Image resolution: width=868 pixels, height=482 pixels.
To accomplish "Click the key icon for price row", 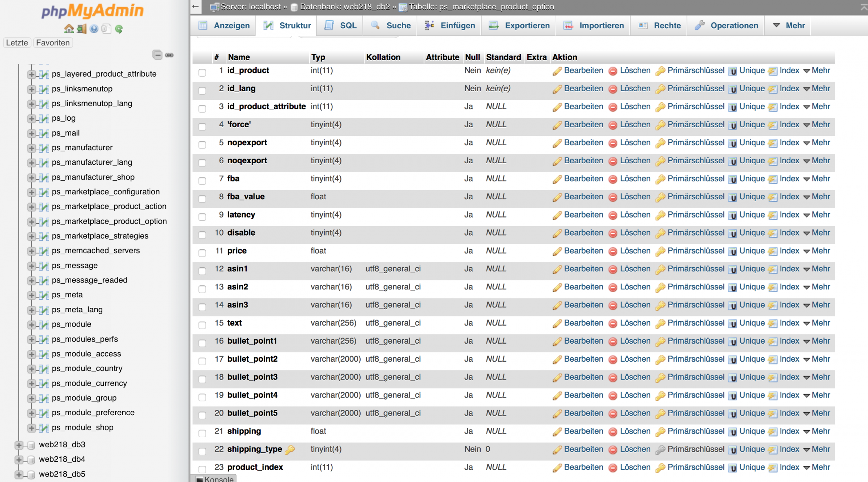I will point(660,251).
